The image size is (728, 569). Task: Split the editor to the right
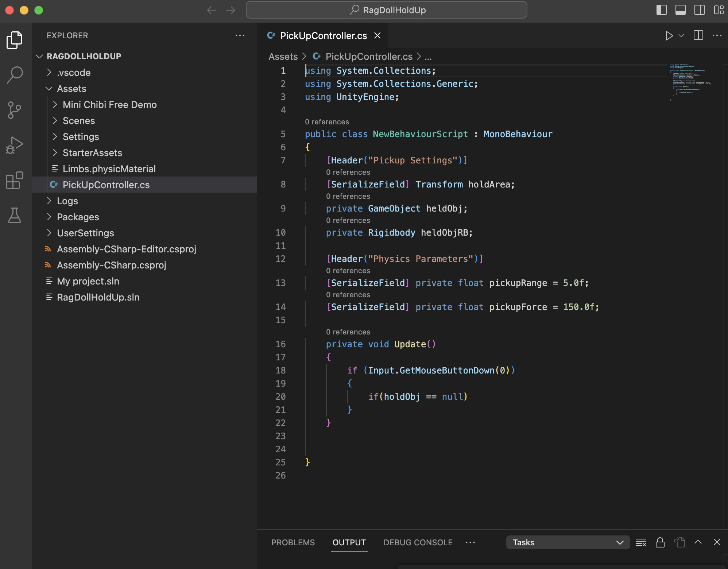tap(698, 35)
